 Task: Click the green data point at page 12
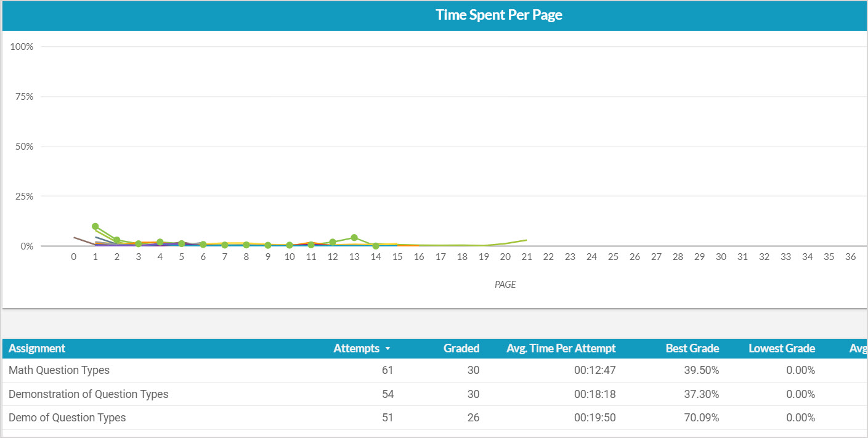[333, 242]
